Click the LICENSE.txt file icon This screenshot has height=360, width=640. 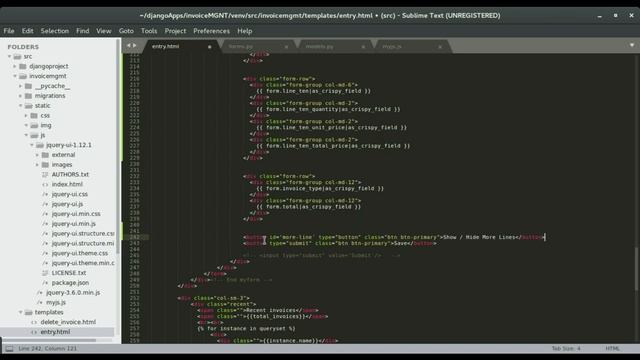(x=45, y=273)
